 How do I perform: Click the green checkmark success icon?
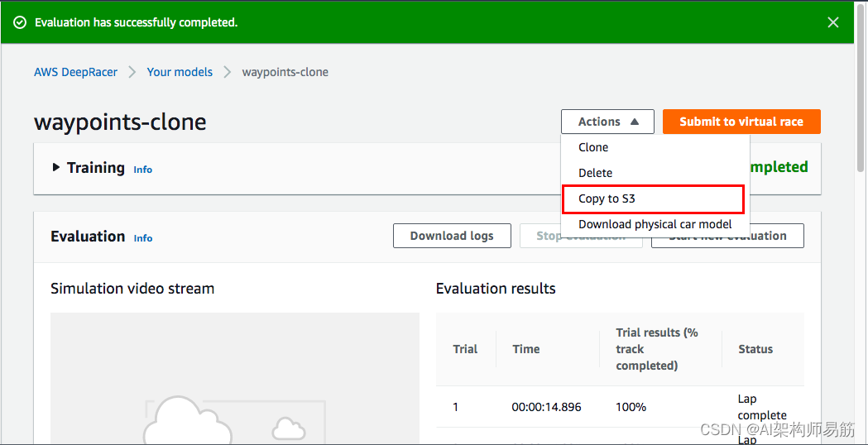pyautogui.click(x=20, y=22)
